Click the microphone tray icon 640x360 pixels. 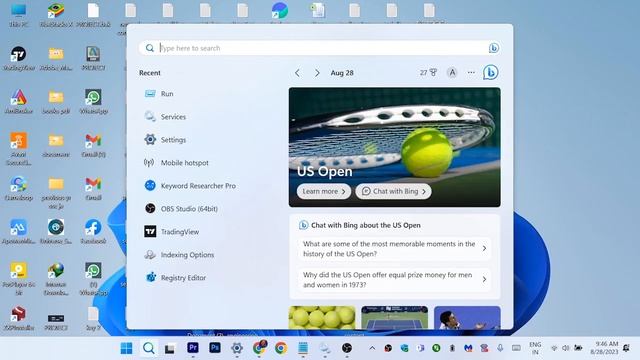tap(500, 348)
